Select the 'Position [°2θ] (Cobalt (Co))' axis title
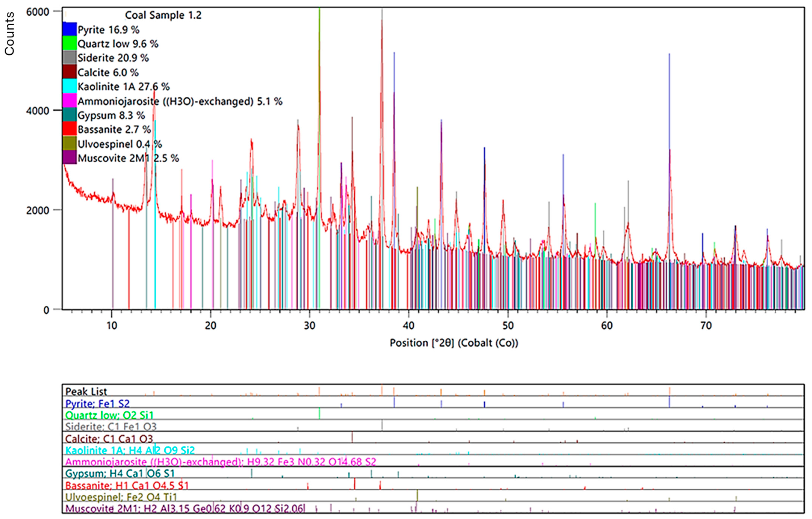Viewport: 812px width, 519px height. click(454, 343)
